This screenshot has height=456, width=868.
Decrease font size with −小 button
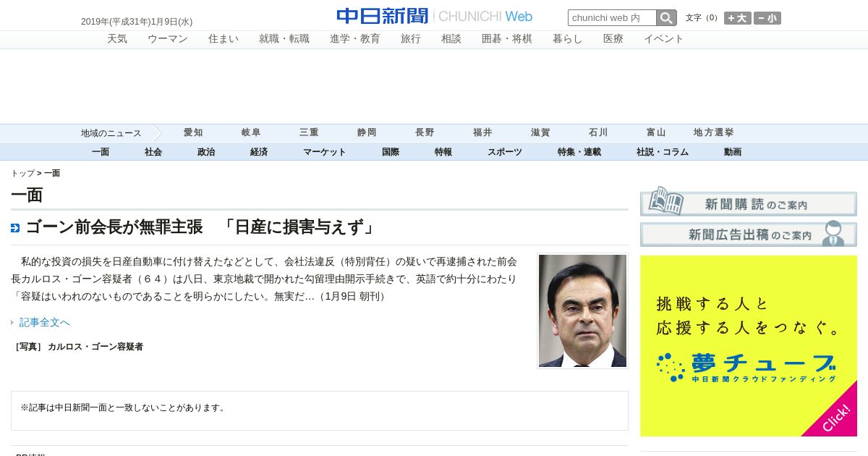pyautogui.click(x=767, y=19)
